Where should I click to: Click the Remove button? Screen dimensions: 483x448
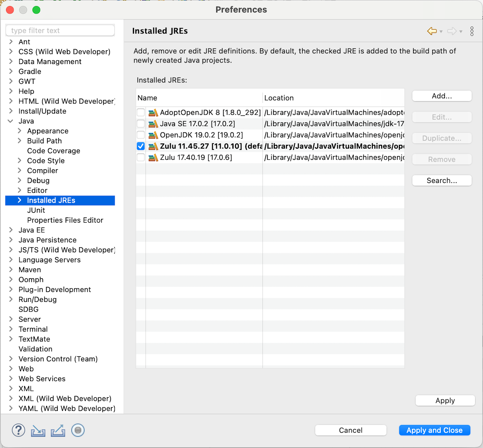442,159
